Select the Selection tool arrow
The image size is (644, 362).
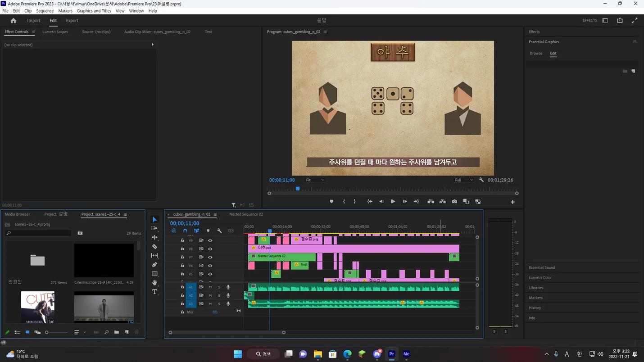pos(154,219)
